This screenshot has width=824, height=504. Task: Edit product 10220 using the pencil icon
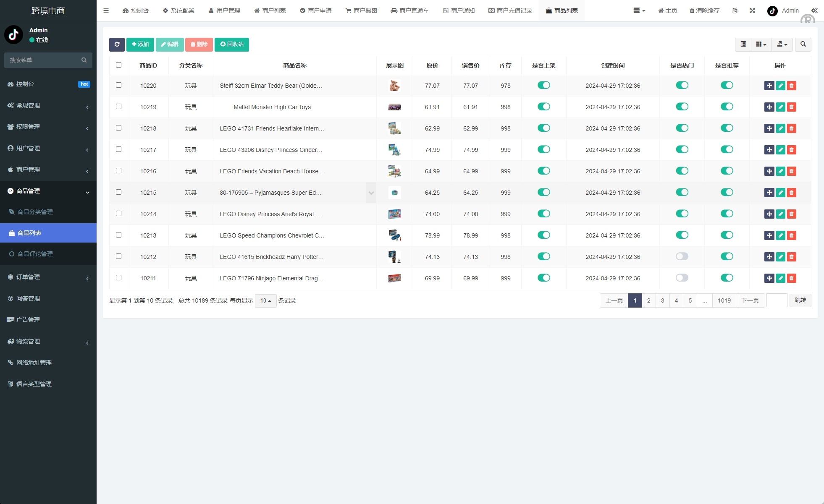coord(780,85)
